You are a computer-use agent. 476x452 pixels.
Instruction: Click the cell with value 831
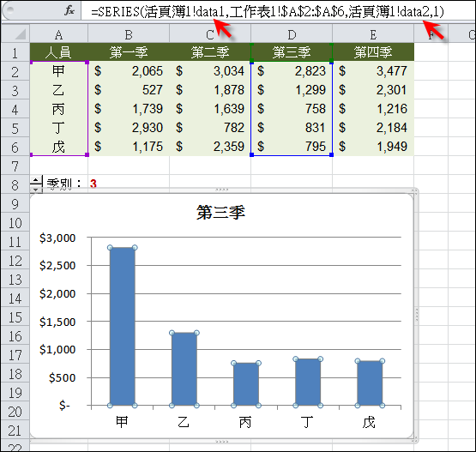click(x=292, y=128)
